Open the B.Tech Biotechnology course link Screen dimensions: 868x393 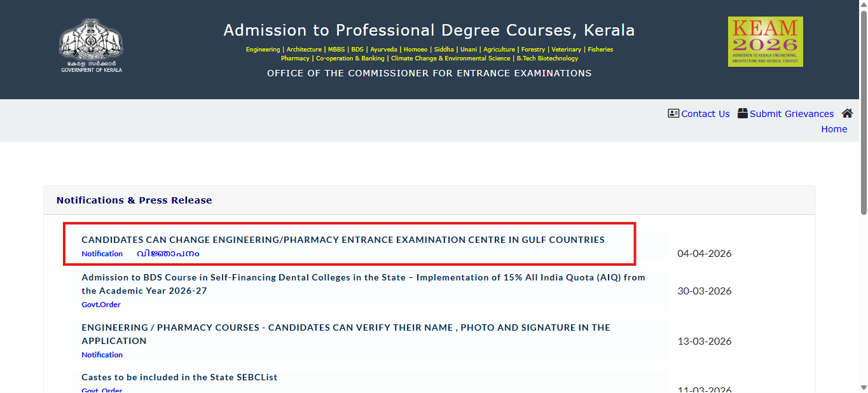coord(548,58)
